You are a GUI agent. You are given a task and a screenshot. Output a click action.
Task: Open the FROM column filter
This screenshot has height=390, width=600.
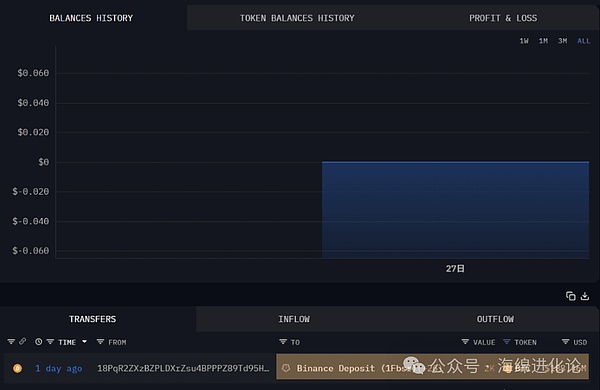[x=100, y=341]
